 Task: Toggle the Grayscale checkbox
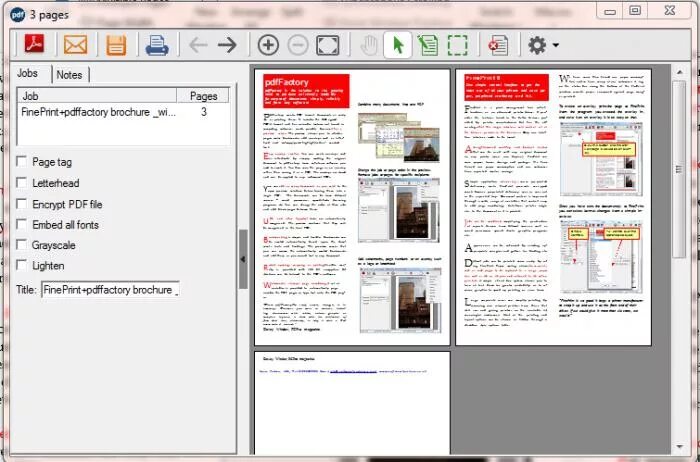pyautogui.click(x=21, y=244)
